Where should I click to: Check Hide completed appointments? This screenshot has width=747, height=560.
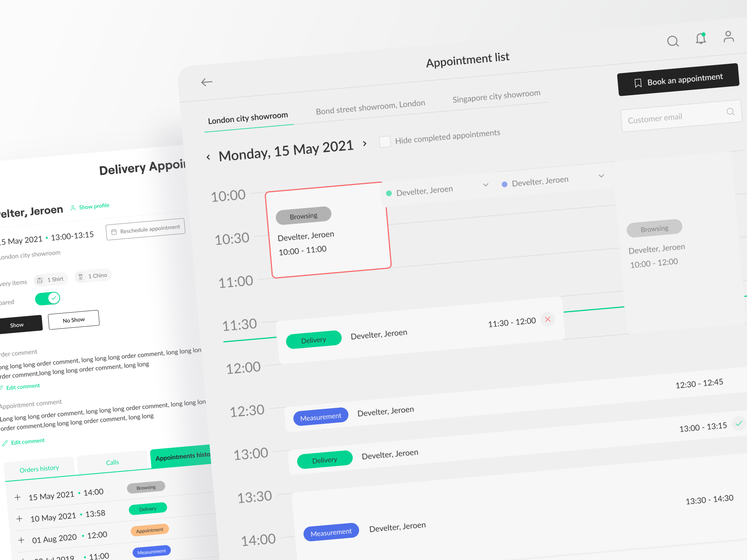click(x=385, y=142)
